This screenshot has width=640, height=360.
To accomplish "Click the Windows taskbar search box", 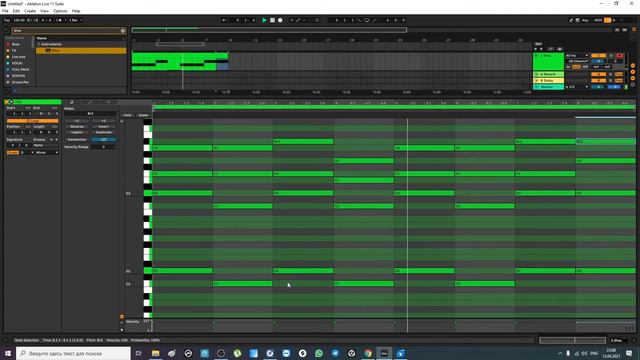I will click(x=73, y=353).
